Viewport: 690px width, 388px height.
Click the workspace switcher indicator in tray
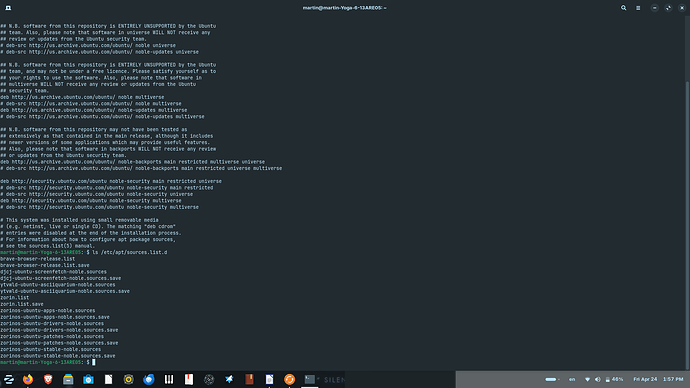point(552,379)
